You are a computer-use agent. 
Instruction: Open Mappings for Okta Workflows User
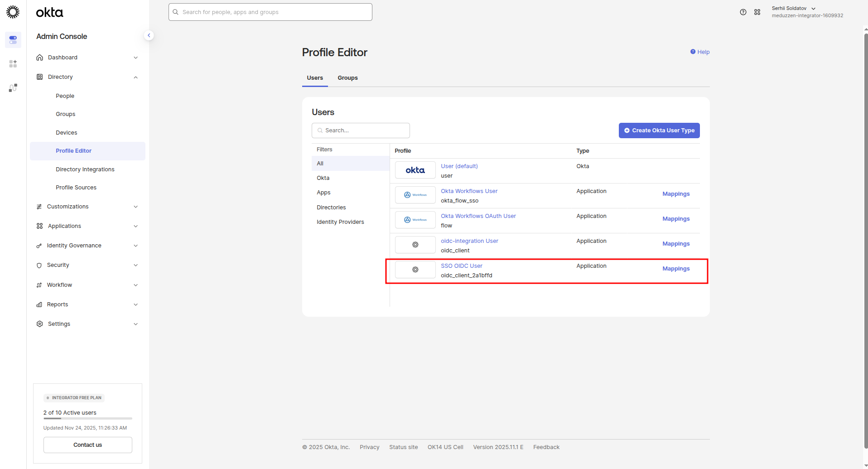click(x=676, y=194)
